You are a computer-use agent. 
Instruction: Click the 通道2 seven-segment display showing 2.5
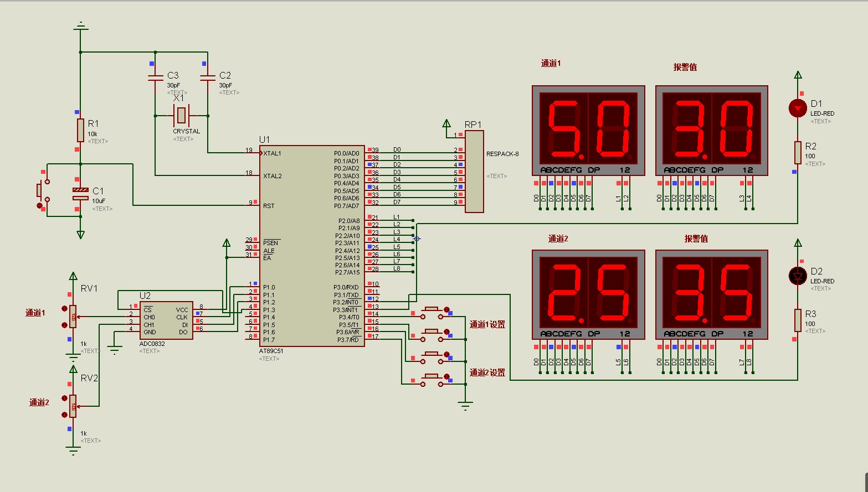588,294
